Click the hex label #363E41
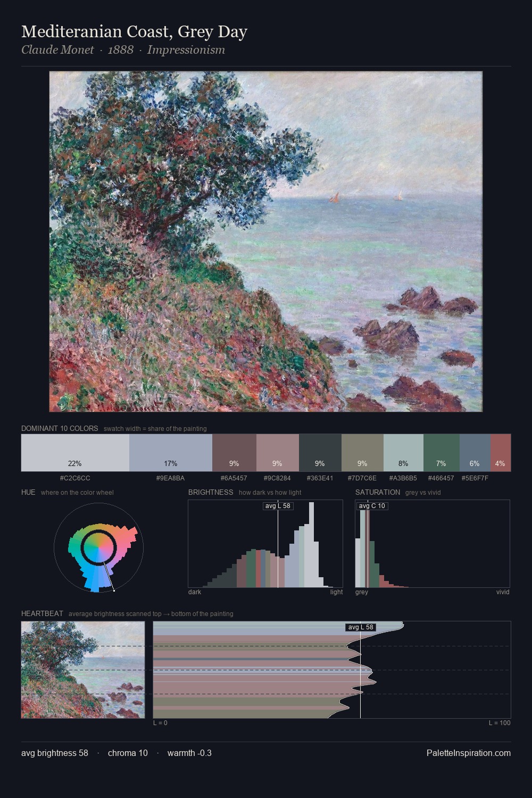This screenshot has width=532, height=798. [x=320, y=478]
